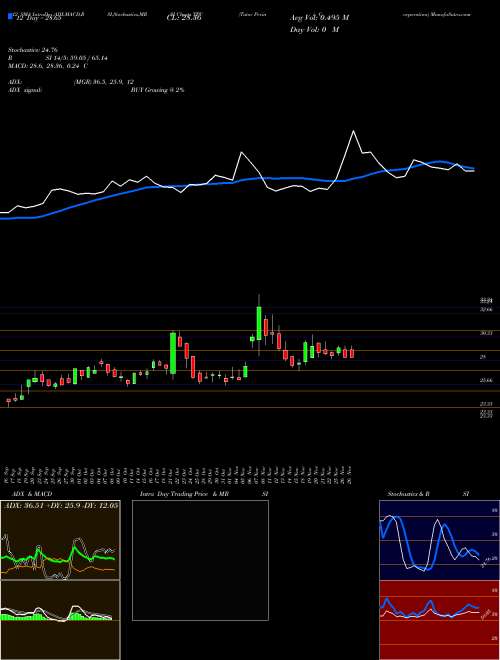Click the tallest white peak on the price line
The image size is (500, 660).
(353, 131)
